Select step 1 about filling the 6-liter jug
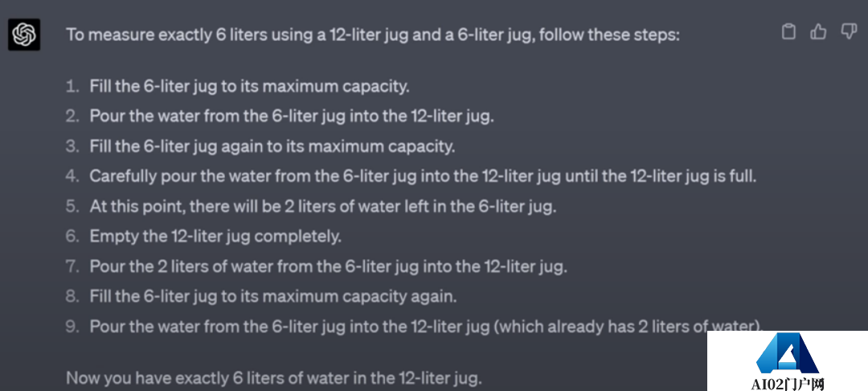The image size is (868, 391). click(249, 86)
